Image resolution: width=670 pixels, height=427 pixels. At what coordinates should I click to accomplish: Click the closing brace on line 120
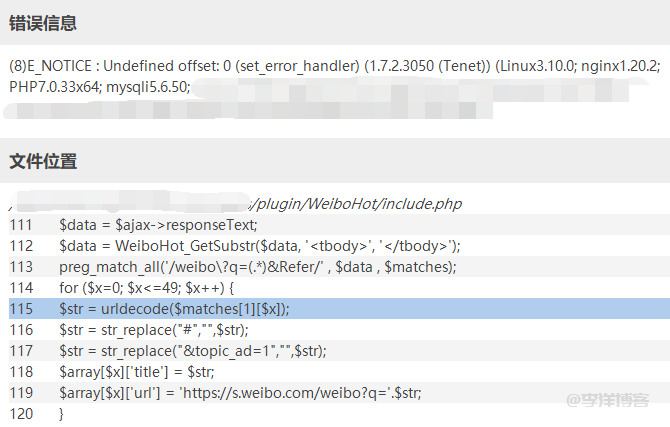(62, 413)
